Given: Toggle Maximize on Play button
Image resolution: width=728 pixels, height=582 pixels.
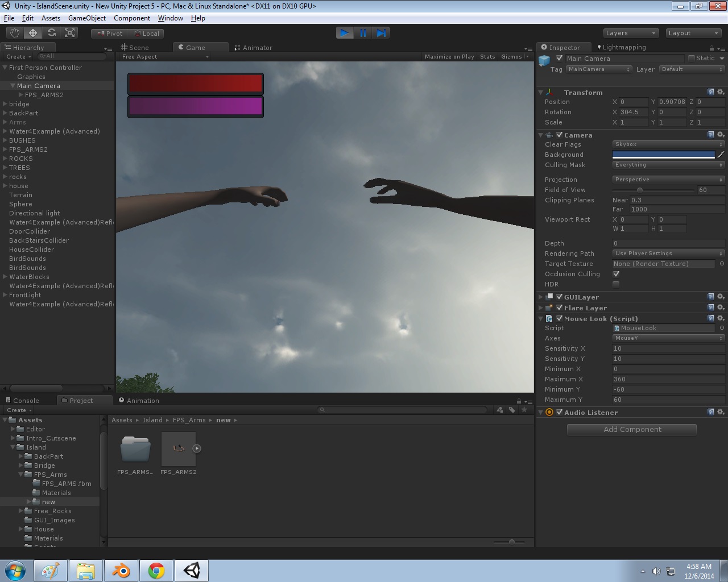Looking at the screenshot, I should click(x=449, y=57).
